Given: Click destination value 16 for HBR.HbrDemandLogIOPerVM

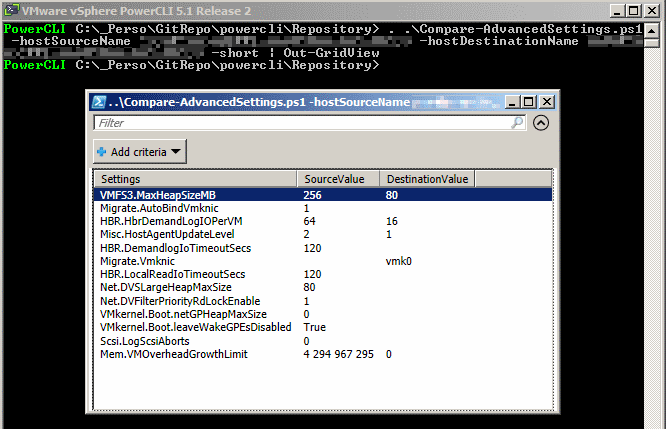Looking at the screenshot, I should 392,221.
